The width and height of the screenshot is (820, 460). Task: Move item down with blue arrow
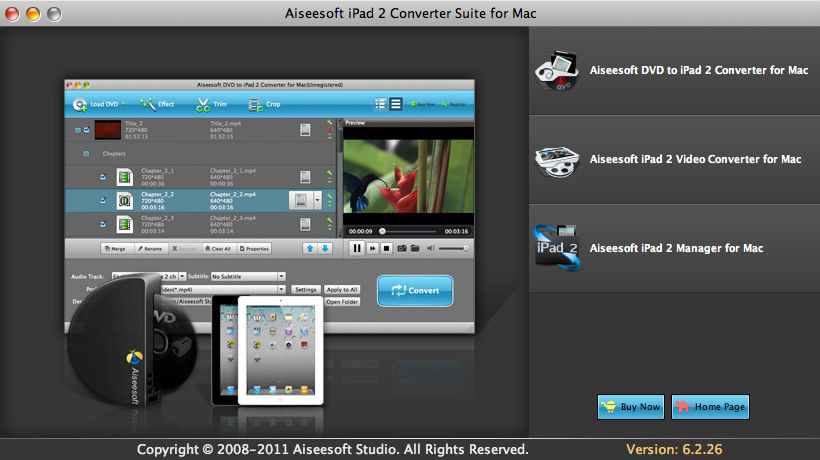325,248
